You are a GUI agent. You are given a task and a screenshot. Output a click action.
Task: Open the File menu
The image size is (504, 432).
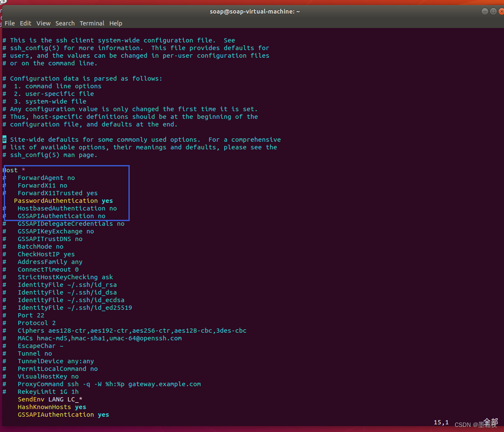pos(9,23)
